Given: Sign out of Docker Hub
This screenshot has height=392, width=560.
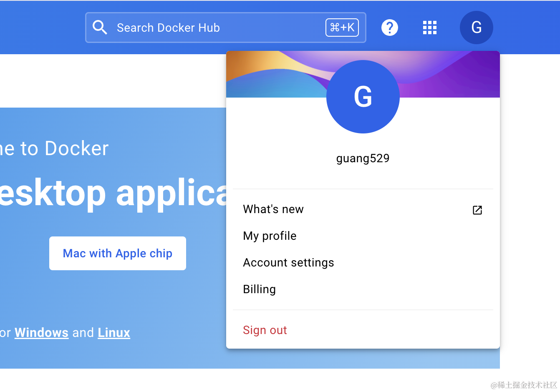Looking at the screenshot, I should coord(363,330).
